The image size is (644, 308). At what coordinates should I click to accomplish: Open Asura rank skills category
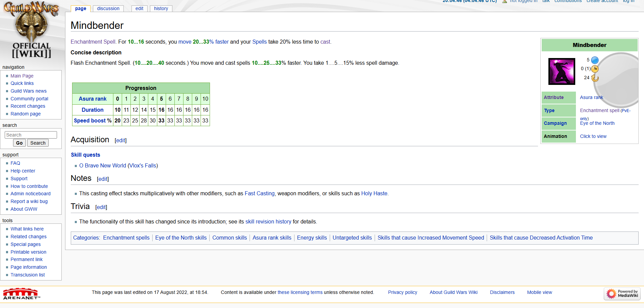point(272,238)
